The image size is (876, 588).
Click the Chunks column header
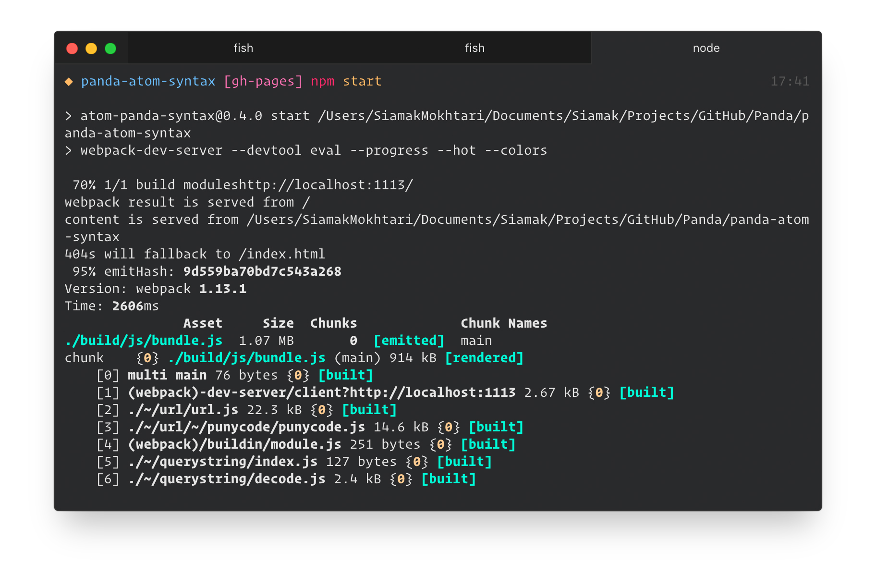click(334, 323)
